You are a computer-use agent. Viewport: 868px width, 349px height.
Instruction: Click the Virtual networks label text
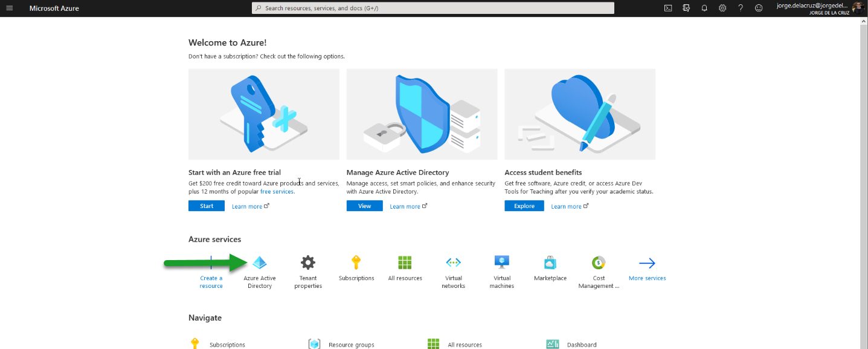tap(453, 282)
